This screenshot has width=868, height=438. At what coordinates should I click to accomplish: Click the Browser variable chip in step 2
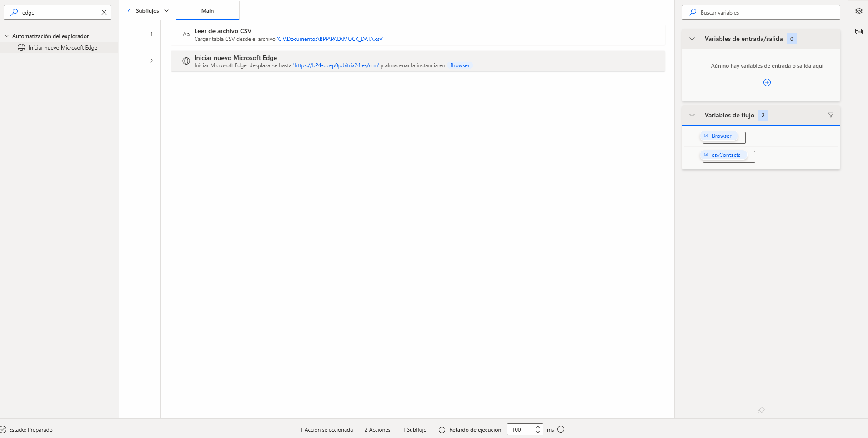coord(460,65)
